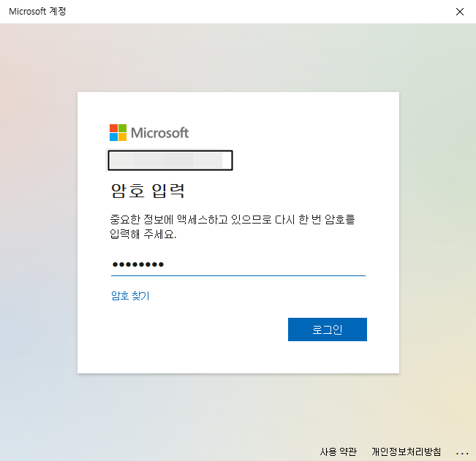The width and height of the screenshot is (476, 461).
Task: Click the redacted account email box
Action: (170, 160)
